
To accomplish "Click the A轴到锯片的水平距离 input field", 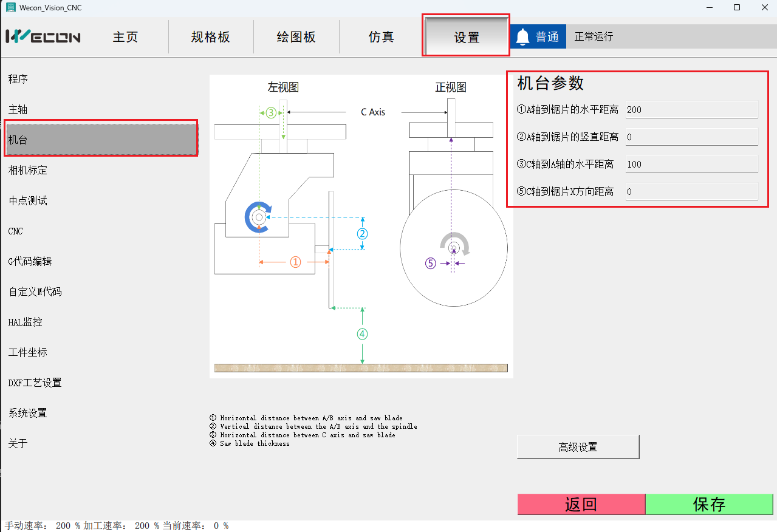I will (x=691, y=110).
